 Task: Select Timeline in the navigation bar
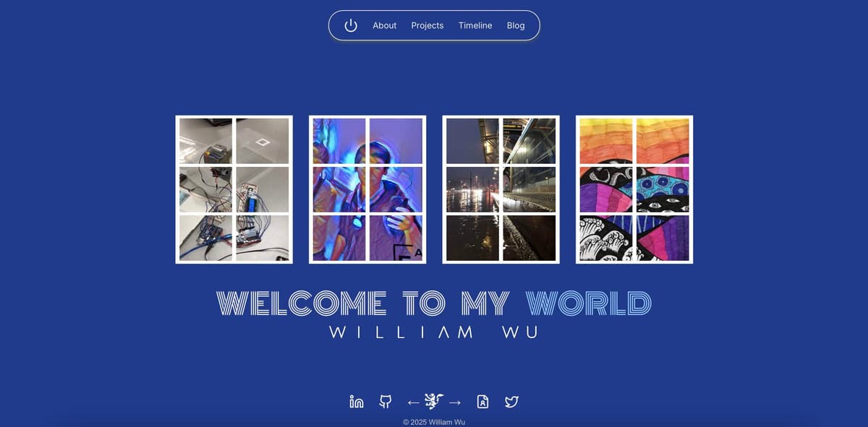coord(475,25)
